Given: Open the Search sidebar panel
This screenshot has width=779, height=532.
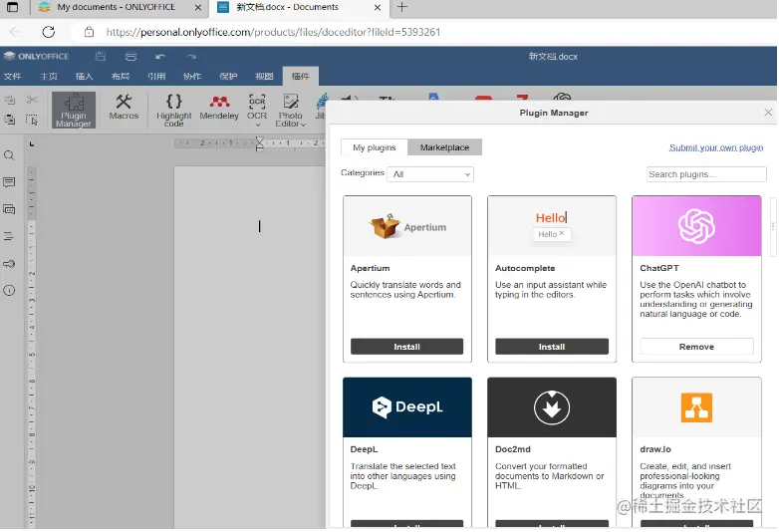Looking at the screenshot, I should (9, 155).
